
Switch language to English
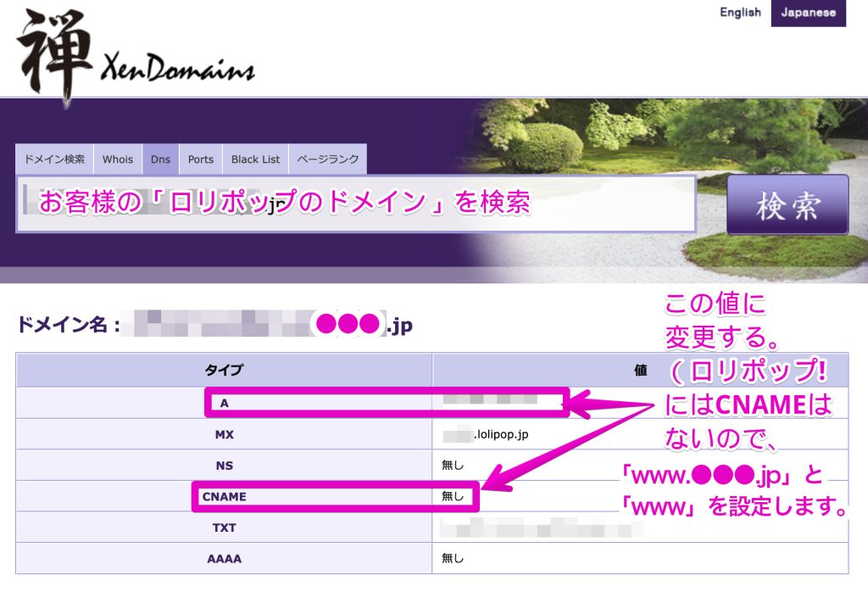[740, 12]
